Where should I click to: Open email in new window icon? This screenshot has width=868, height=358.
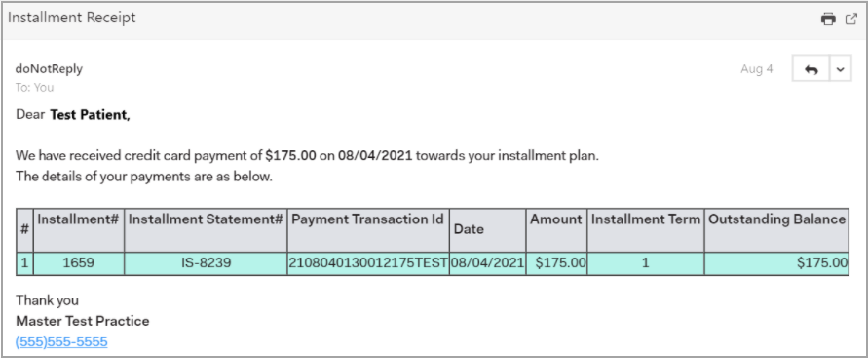coord(850,20)
